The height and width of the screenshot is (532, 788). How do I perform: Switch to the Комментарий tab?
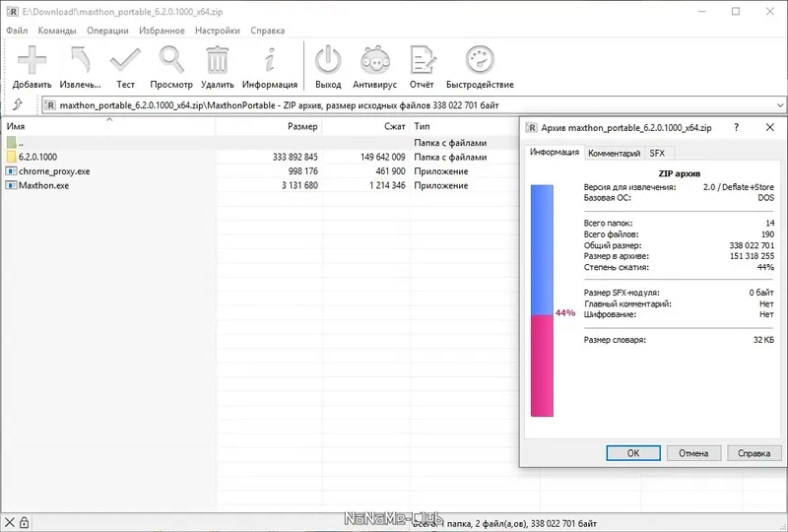[x=614, y=154]
